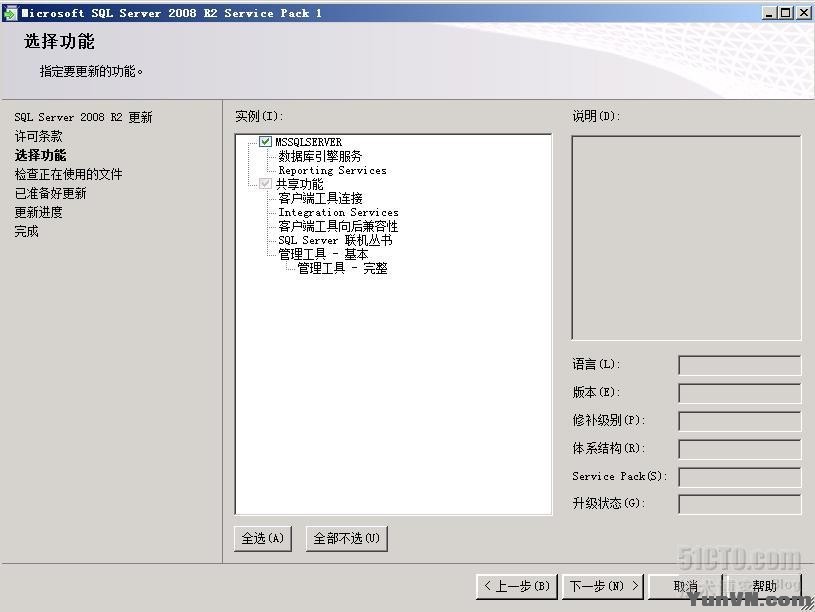Click the 许可条款 step in sidebar
815x612 pixels.
(x=38, y=136)
